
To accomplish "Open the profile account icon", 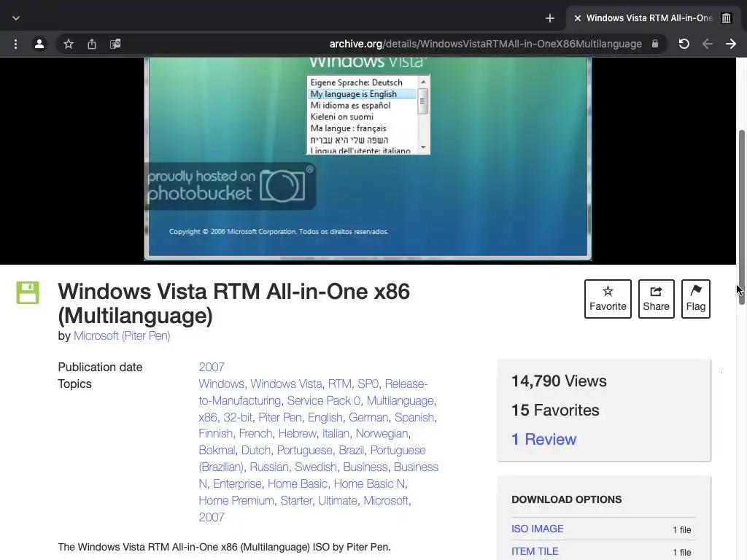I will point(39,44).
